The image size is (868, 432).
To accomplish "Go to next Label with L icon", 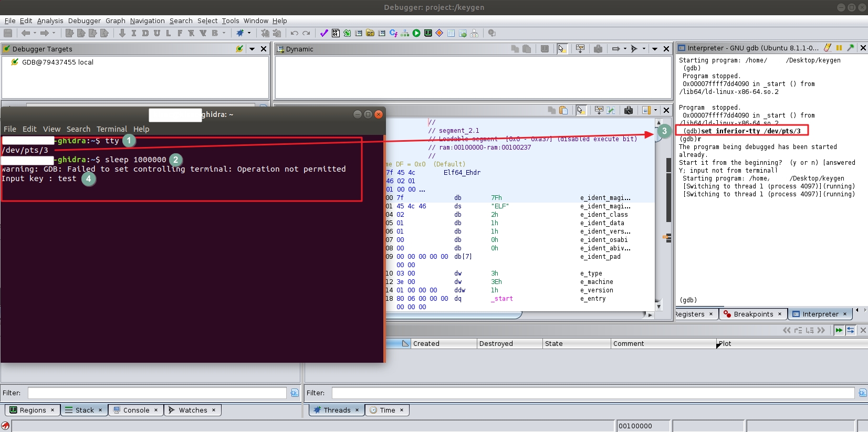I will pos(169,33).
